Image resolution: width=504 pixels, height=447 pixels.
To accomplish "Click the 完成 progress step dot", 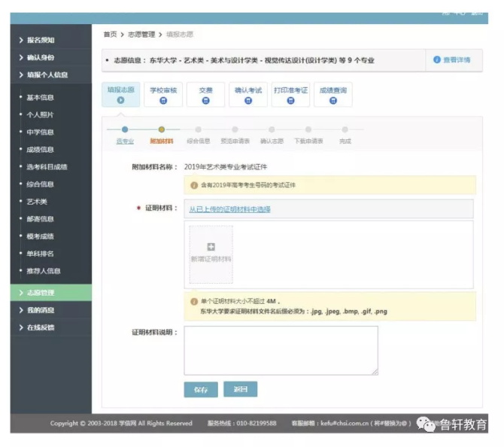I will click(345, 129).
